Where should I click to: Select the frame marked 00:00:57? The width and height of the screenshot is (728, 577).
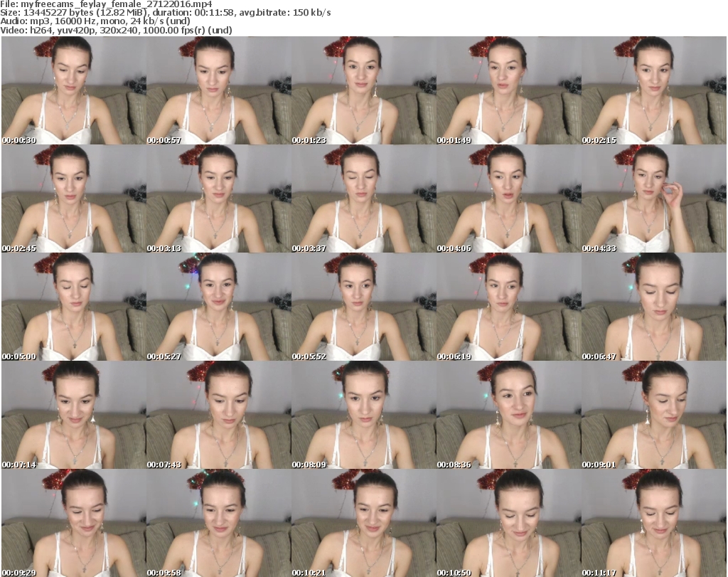click(218, 91)
